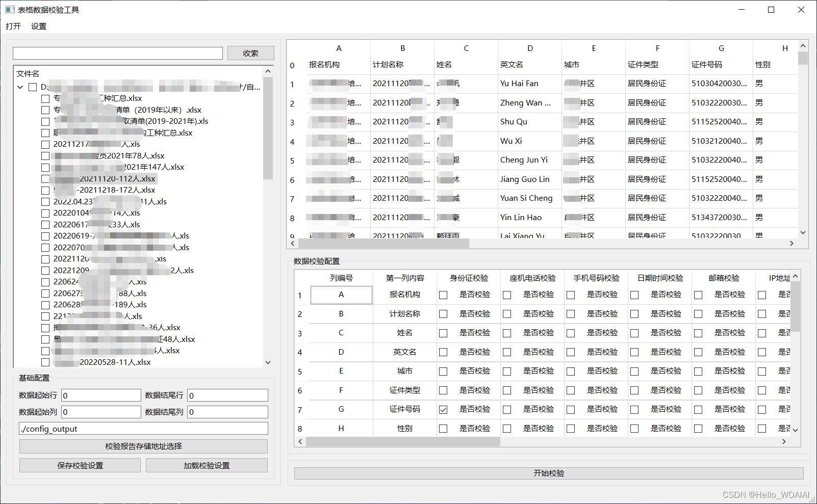Click 保存校验设置 to save validation settings
The width and height of the screenshot is (817, 504).
point(80,465)
